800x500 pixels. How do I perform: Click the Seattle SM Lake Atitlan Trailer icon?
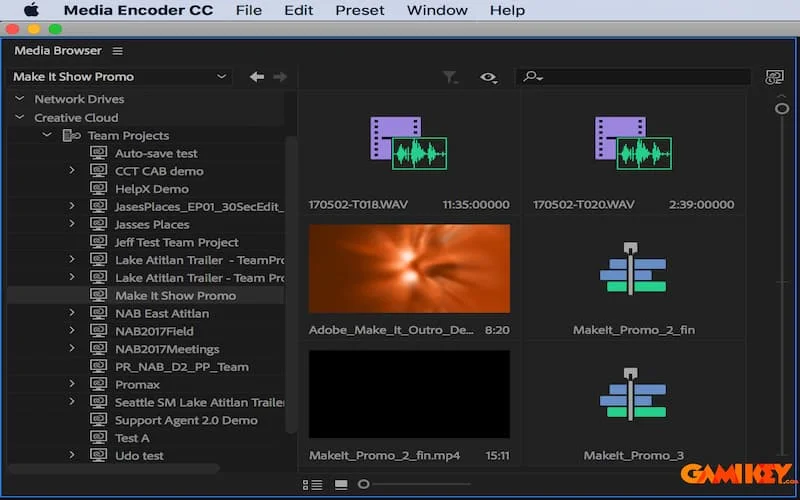(x=98, y=402)
